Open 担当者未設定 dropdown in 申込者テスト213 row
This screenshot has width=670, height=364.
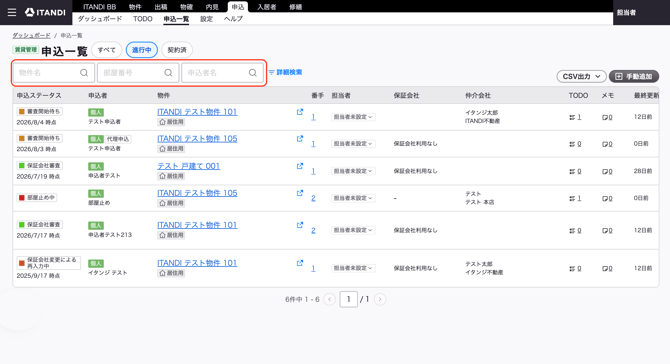pyautogui.click(x=353, y=230)
